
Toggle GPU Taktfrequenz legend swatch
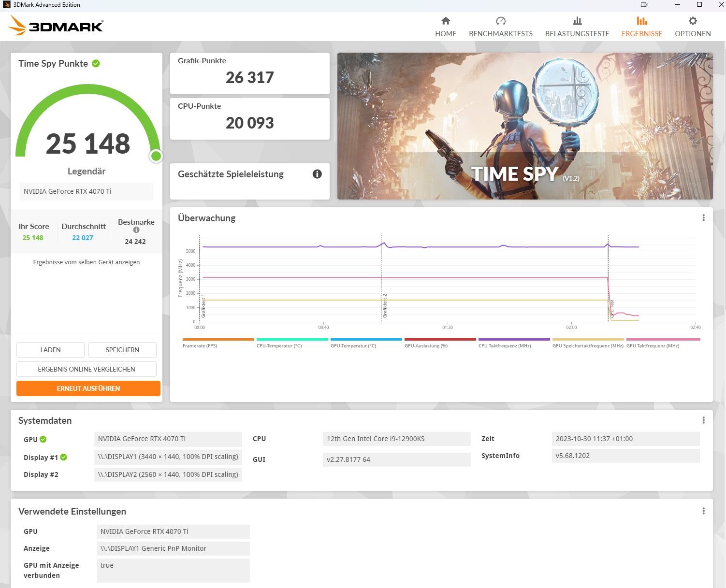(663, 339)
